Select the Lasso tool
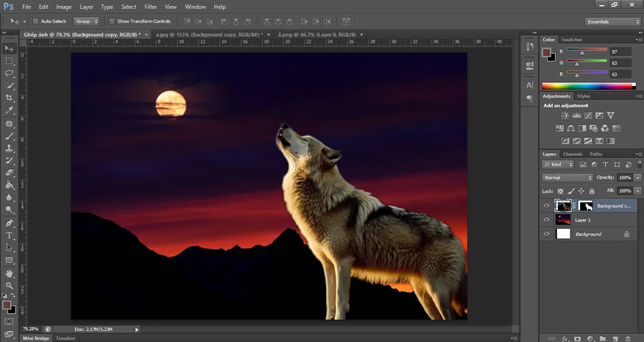Screen dimensions: 644x342 point(10,73)
